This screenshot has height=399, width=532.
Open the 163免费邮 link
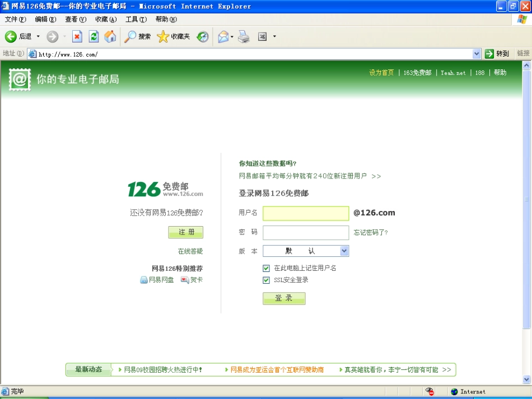pyautogui.click(x=417, y=73)
